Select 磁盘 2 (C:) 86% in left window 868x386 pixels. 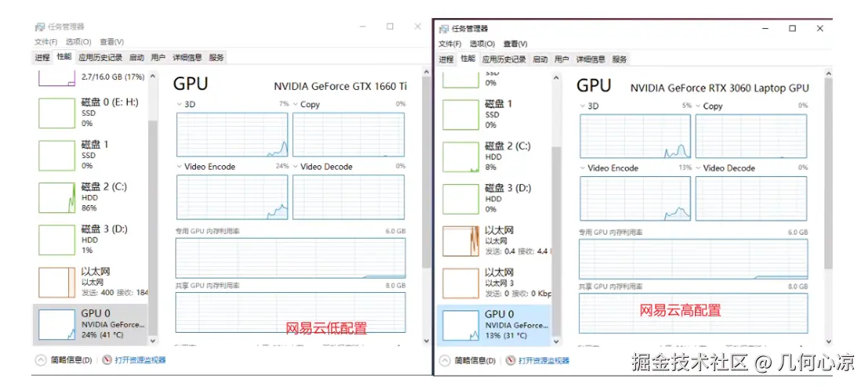point(90,197)
